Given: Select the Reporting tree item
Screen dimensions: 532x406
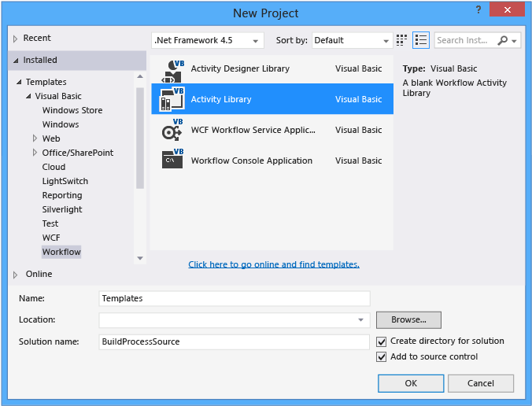Looking at the screenshot, I should click(62, 195).
